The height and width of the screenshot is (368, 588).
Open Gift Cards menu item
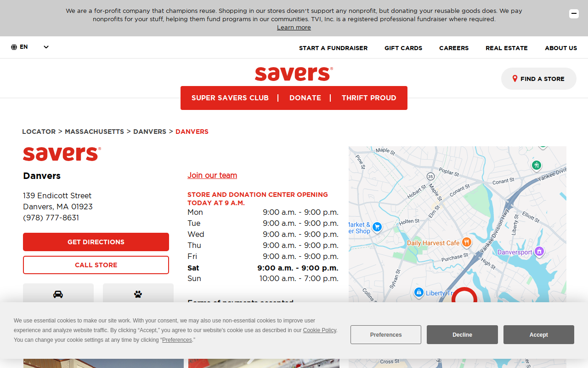(403, 48)
